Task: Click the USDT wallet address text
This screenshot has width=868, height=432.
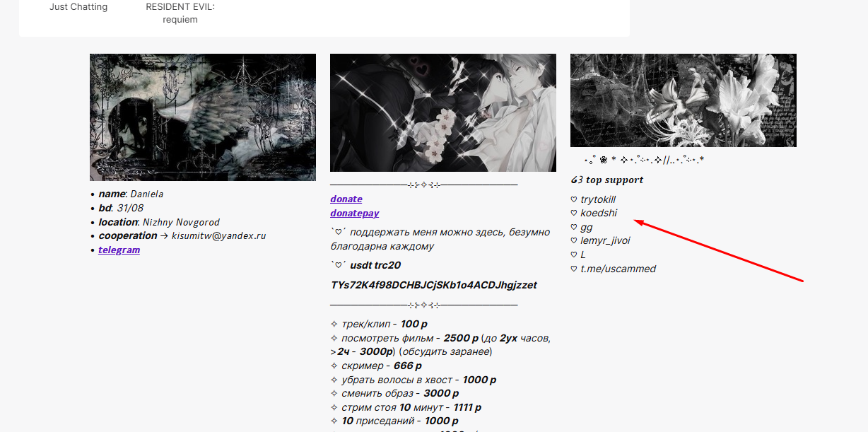Action: click(x=433, y=285)
